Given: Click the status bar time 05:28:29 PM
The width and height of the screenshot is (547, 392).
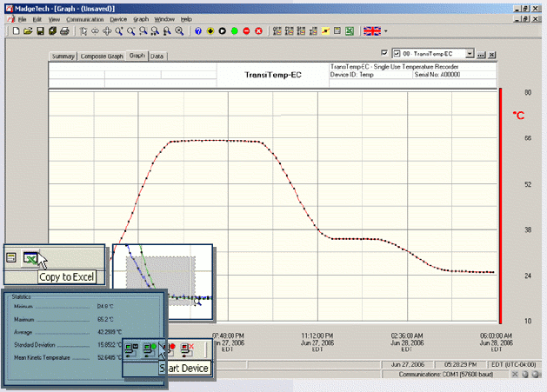Looking at the screenshot, I should (461, 364).
